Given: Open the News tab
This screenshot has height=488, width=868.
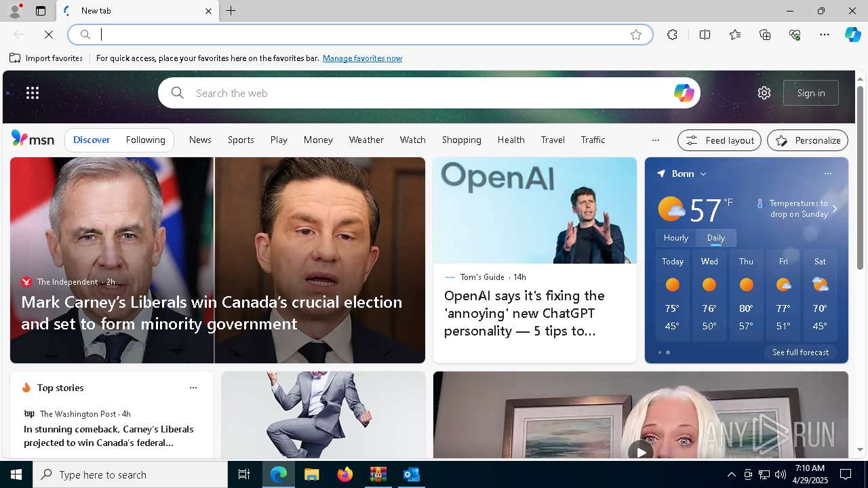Looking at the screenshot, I should tap(200, 140).
